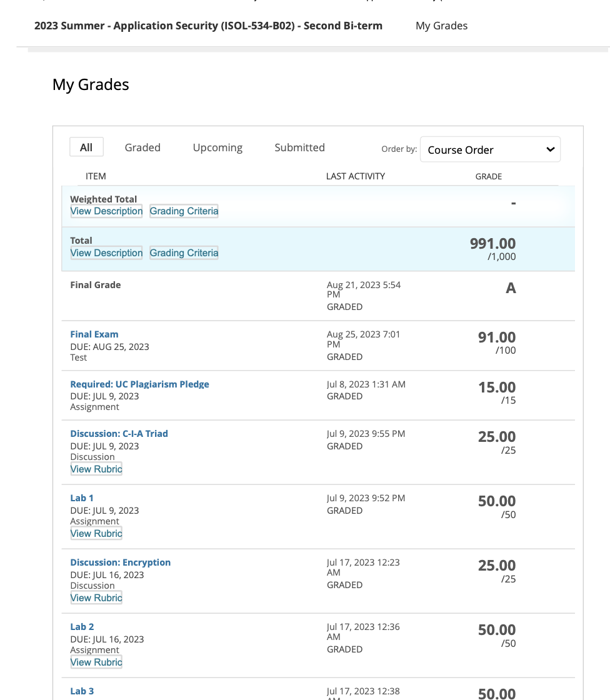
Task: Open the Lab 1 assignment
Action: pyautogui.click(x=82, y=498)
